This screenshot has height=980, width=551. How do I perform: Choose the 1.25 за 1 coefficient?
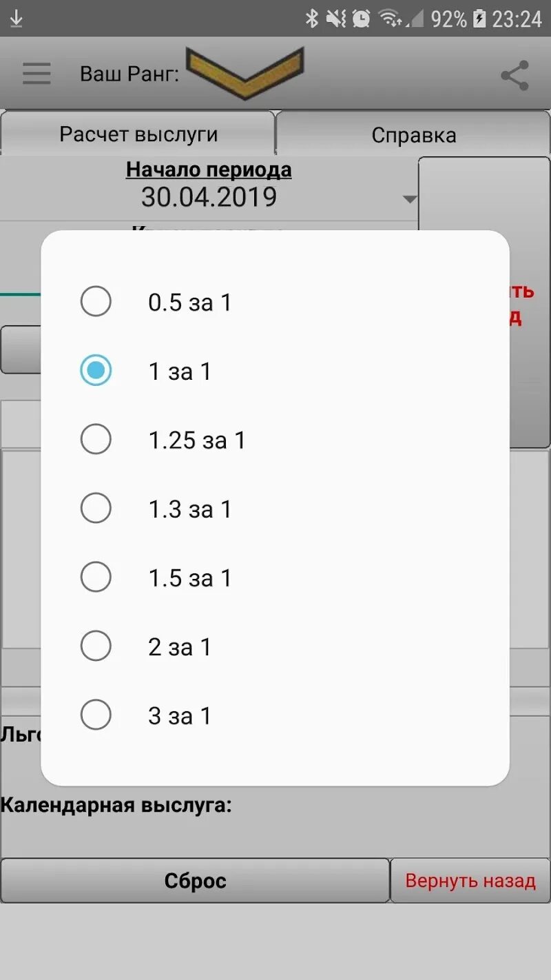(275, 440)
